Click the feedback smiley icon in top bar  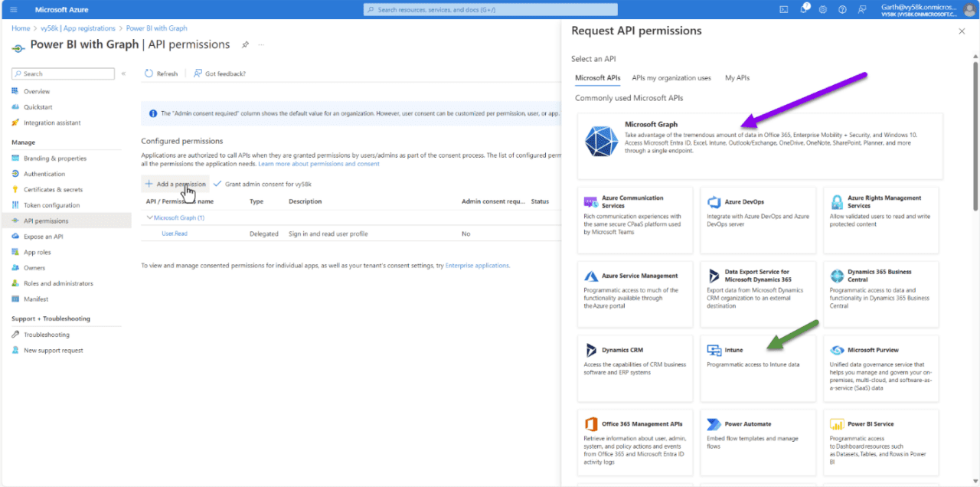point(862,9)
